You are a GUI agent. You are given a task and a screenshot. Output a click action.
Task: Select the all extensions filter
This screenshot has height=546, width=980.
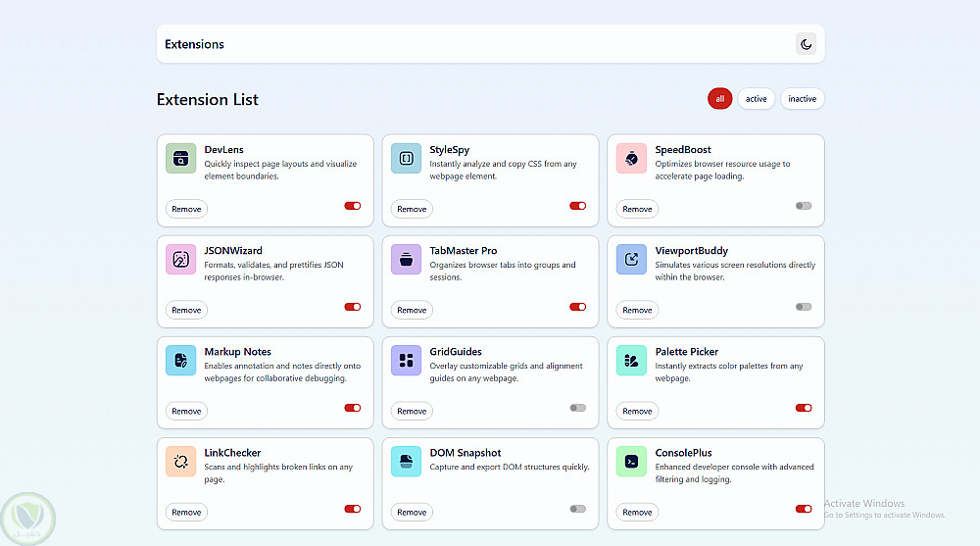(719, 99)
